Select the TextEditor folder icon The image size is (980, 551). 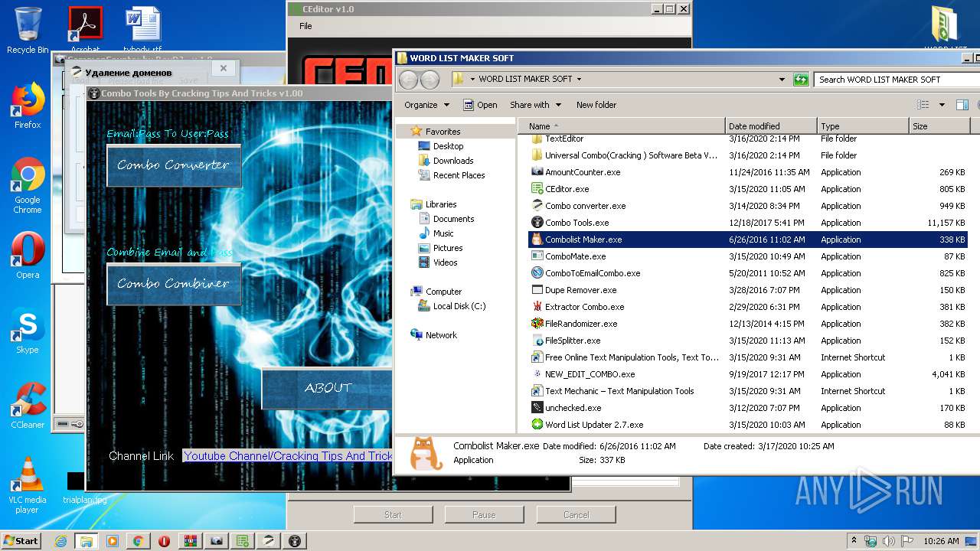click(x=537, y=139)
